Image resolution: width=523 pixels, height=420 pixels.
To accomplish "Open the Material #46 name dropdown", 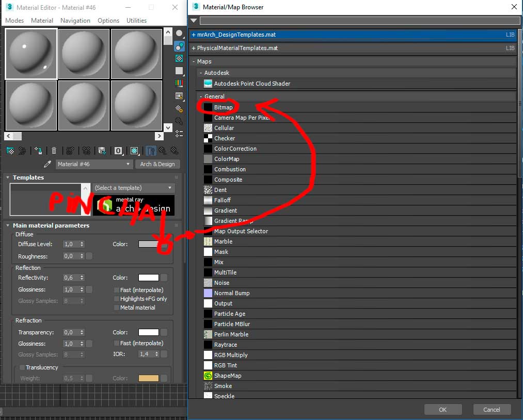I will [128, 164].
